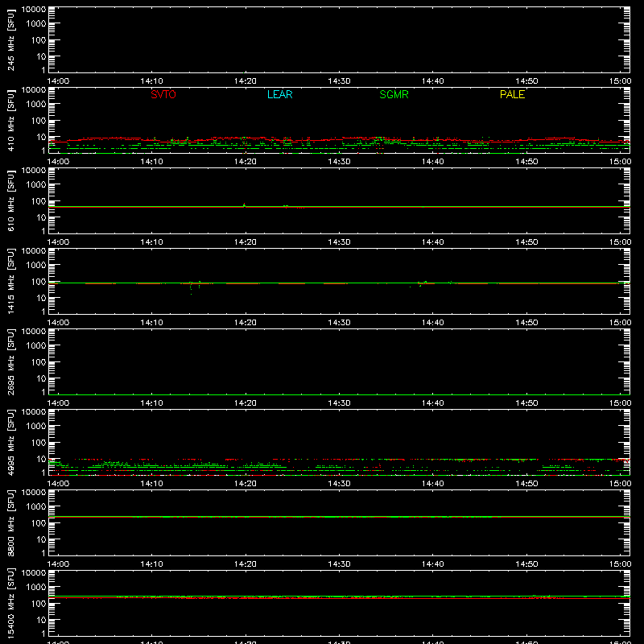Click 14:10 tick label below 410 MHz panel
This screenshot has width=644, height=644.
point(151,162)
